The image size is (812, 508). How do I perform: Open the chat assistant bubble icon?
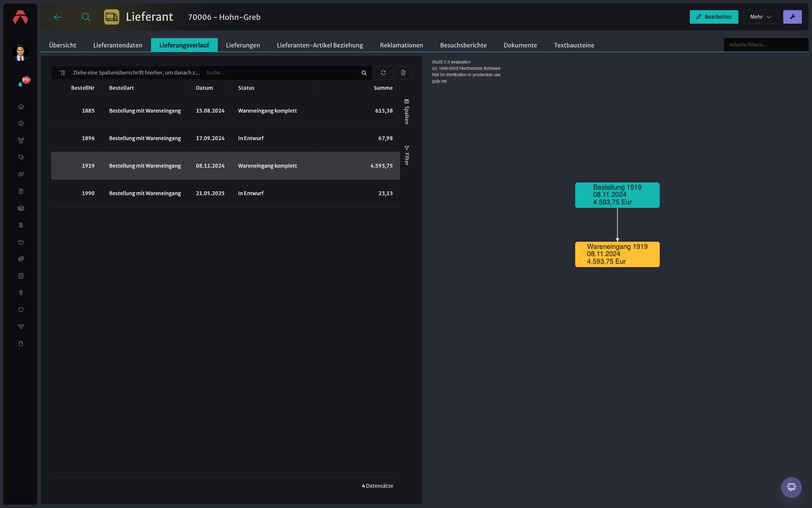tap(791, 487)
